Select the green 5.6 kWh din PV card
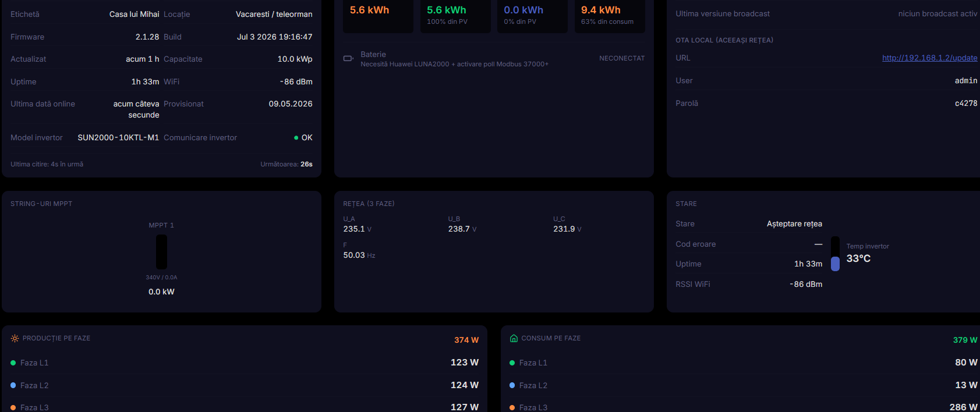Viewport: 980px width, 412px height. [455, 16]
